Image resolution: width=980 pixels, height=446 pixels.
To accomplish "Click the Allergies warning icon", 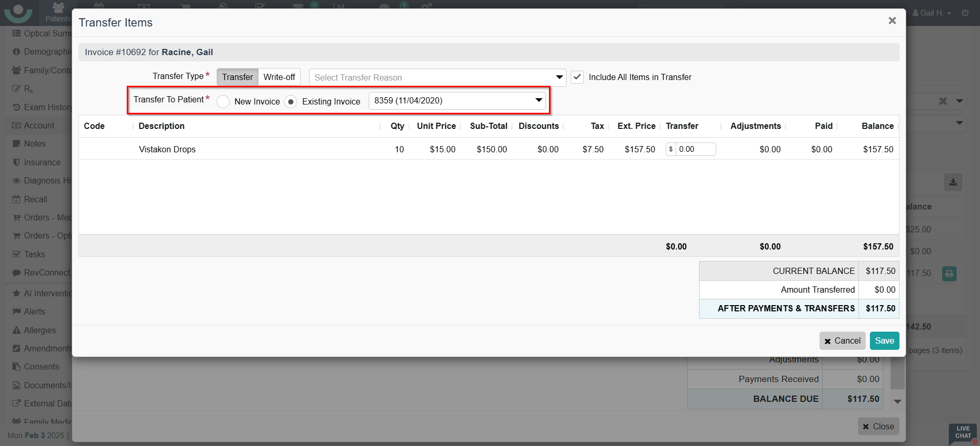I will (16, 330).
